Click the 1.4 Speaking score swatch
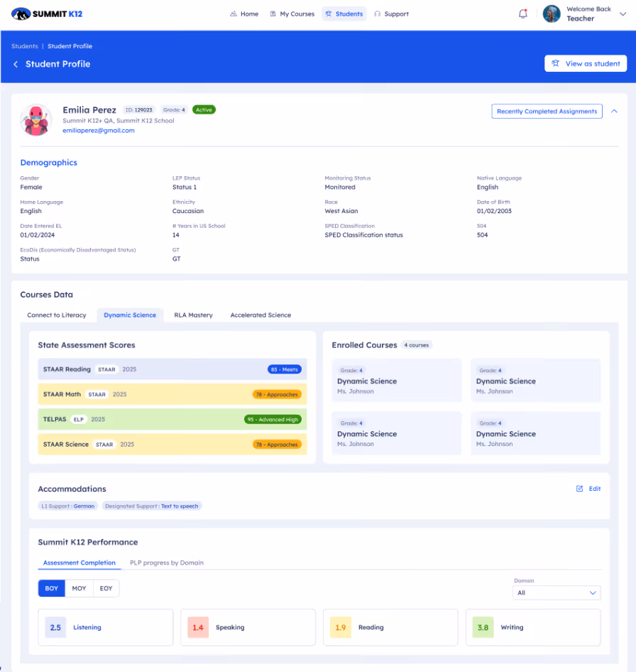Screen dimensions: 636x672 point(198,627)
